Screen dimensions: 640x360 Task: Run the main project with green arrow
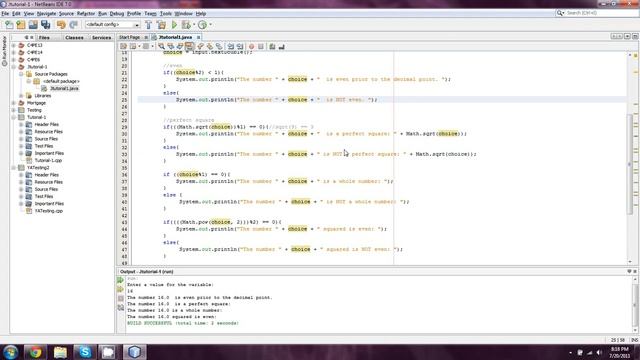click(x=174, y=25)
